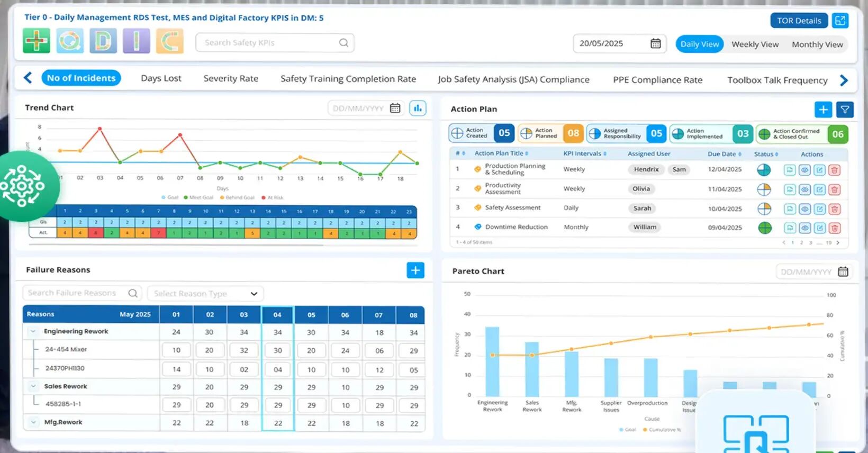Screen dimensions: 868x453
Task: Filter by Action Planned status card
Action: click(x=550, y=133)
